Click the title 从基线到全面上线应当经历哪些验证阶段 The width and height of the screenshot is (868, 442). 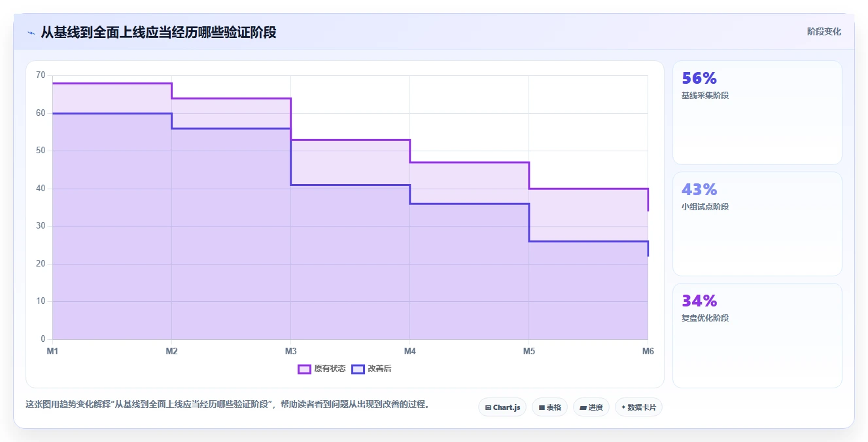158,32
